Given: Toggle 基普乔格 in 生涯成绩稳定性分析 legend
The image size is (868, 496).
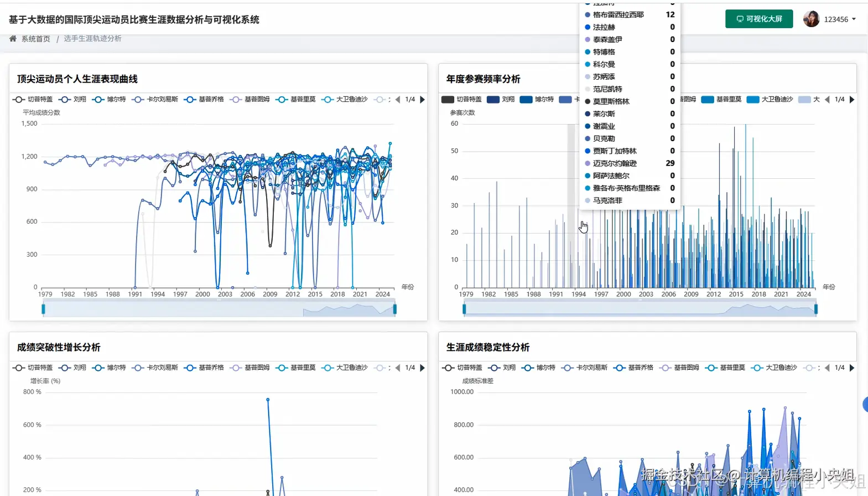Looking at the screenshot, I should (x=633, y=368).
